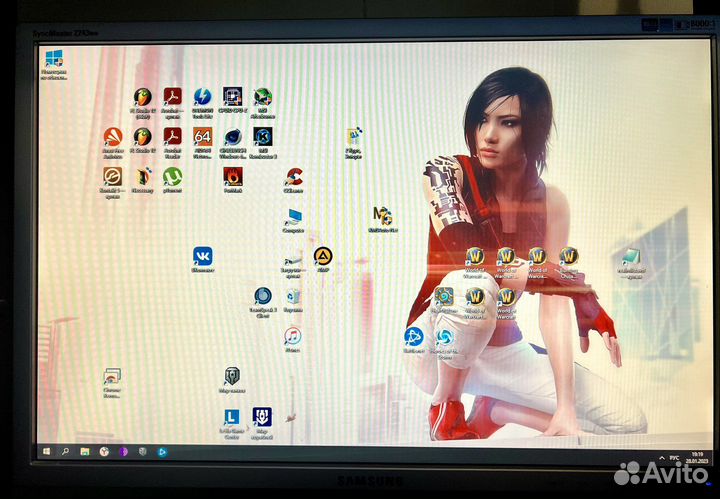Open the CINEBENCH Windows 64 icon
The width and height of the screenshot is (720, 499).
coord(232,137)
